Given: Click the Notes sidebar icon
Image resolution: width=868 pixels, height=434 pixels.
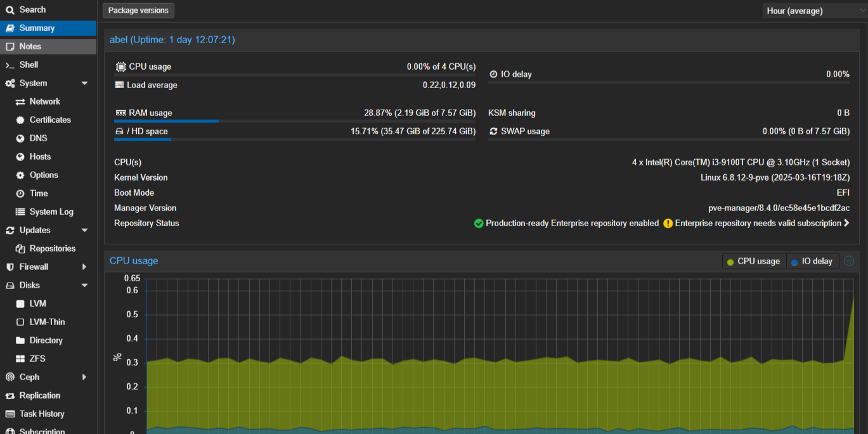Looking at the screenshot, I should (10, 46).
